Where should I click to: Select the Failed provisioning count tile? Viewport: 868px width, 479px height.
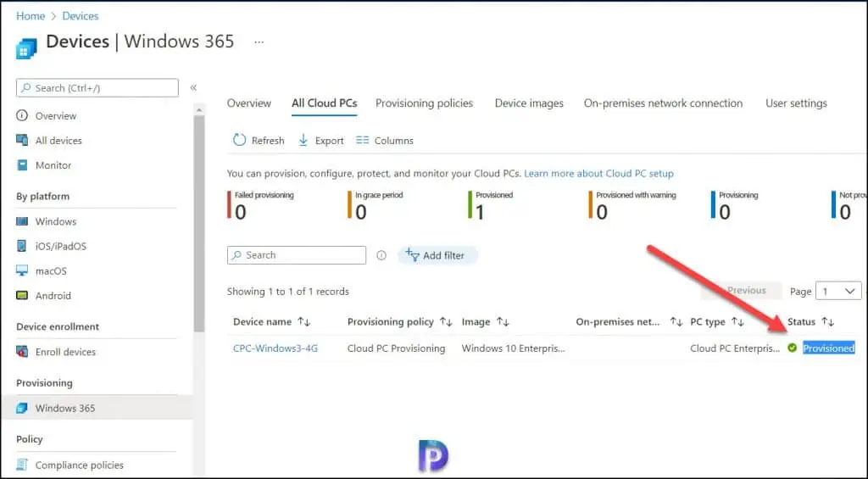click(261, 205)
